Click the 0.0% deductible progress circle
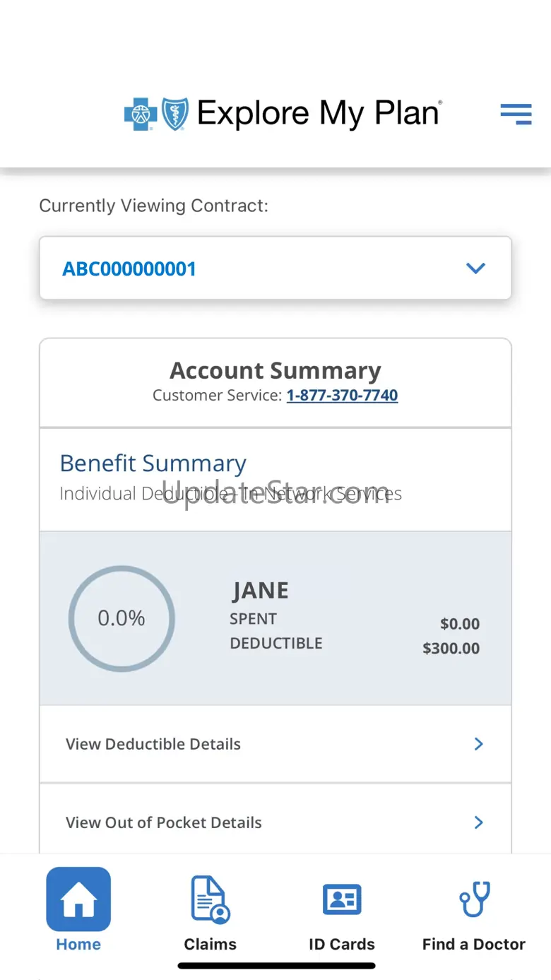 point(122,618)
